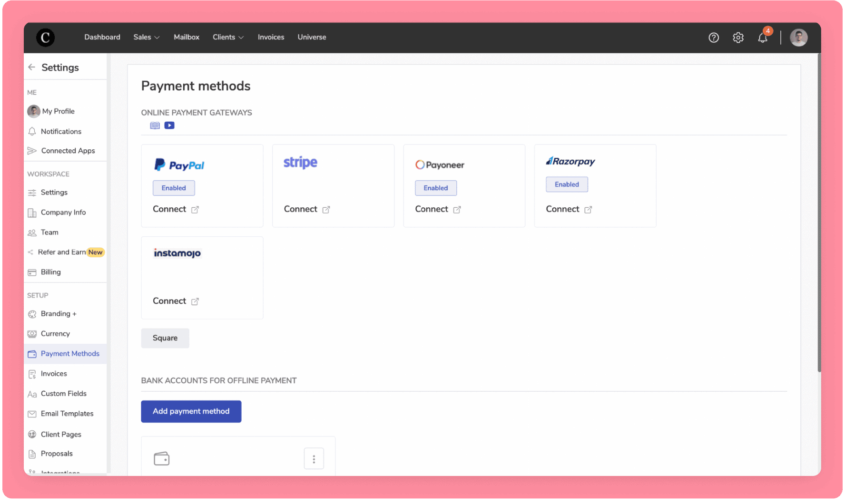845x504 pixels.
Task: Expand Branding + in sidebar
Action: click(59, 314)
